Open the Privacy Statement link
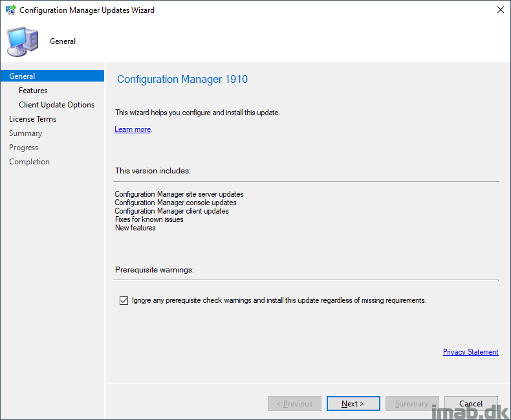This screenshot has height=420, width=511. pyautogui.click(x=471, y=352)
